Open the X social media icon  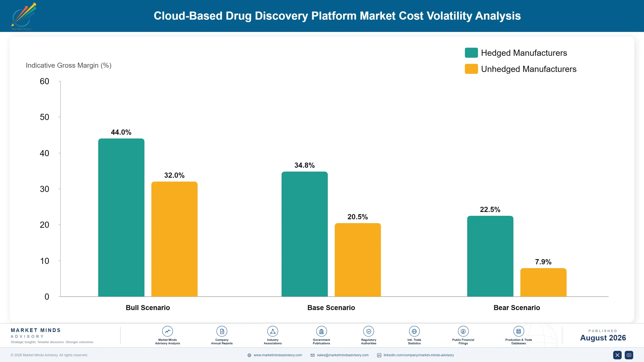[x=617, y=355]
